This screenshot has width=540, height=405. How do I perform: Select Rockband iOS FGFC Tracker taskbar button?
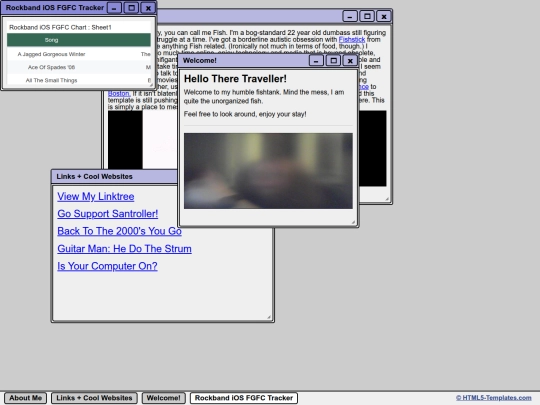pos(244,398)
